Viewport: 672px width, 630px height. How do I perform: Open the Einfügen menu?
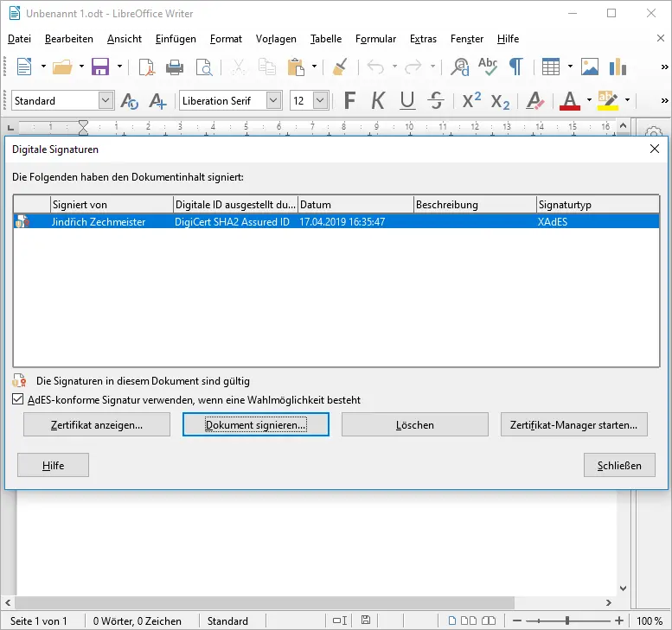tap(176, 39)
